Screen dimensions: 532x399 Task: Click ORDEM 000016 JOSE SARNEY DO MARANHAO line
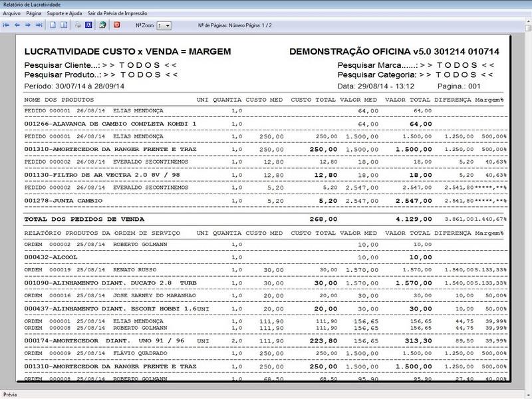tap(265, 295)
